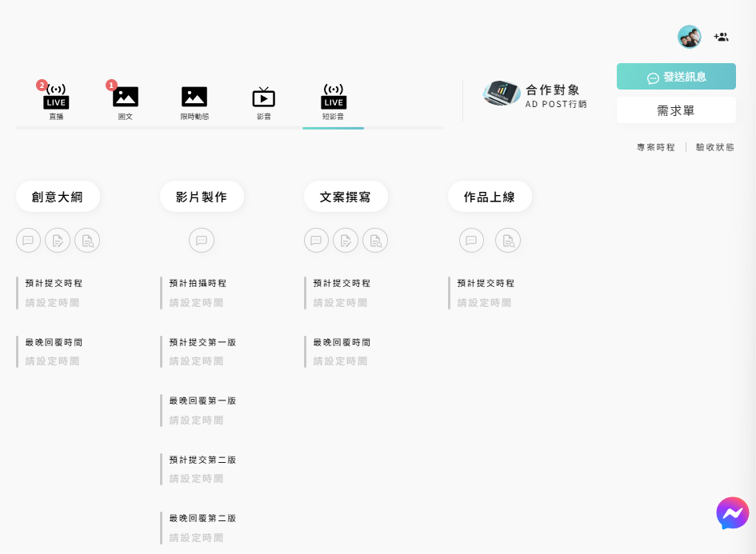Click the 文案撰寫 stage button
The image size is (756, 554).
(346, 197)
